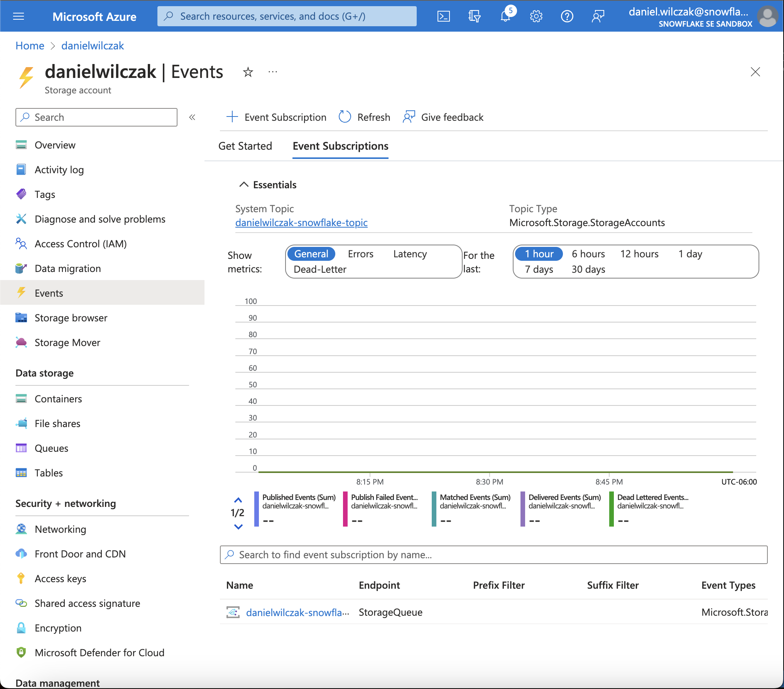
Task: Click the File shares icon
Action: click(x=21, y=423)
